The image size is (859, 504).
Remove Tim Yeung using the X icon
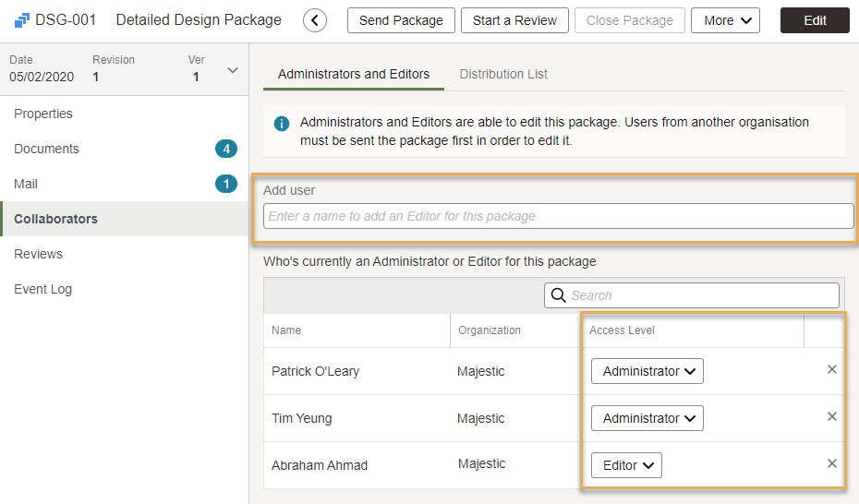[x=831, y=417]
